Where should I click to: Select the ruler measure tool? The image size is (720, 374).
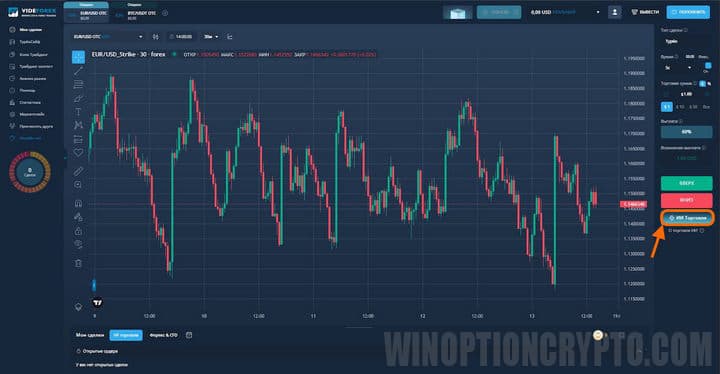pos(79,171)
